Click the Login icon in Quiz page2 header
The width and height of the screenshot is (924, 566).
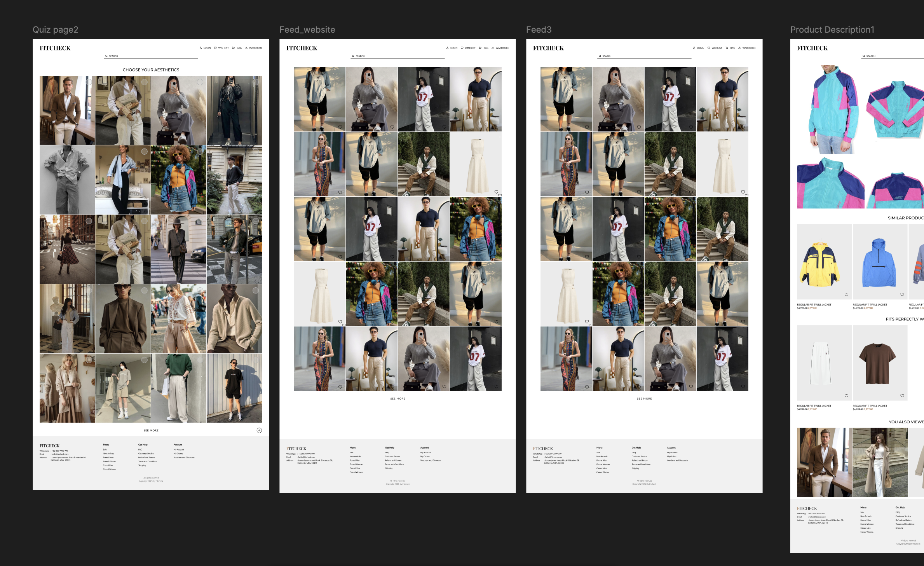[x=201, y=48]
